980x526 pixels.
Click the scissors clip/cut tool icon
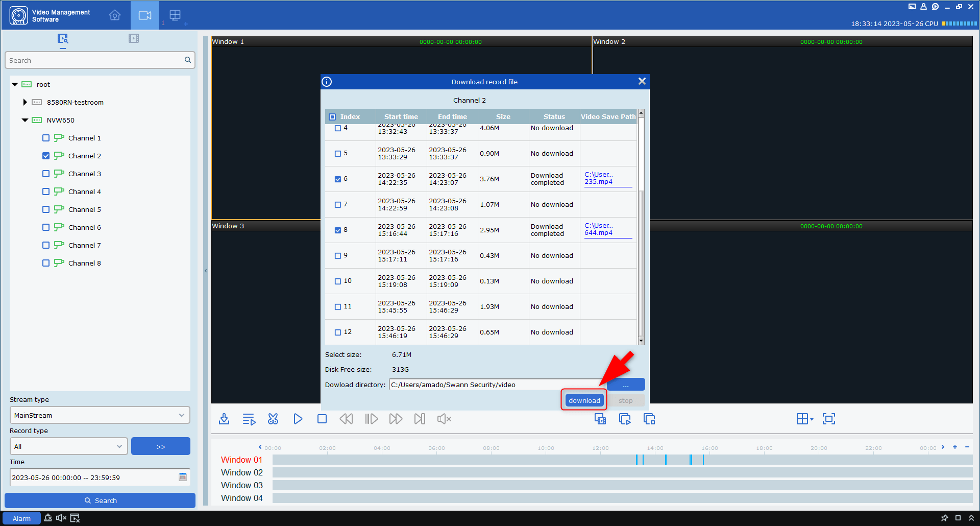click(x=273, y=419)
